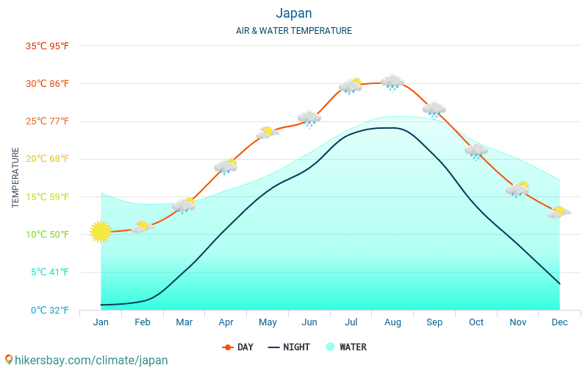Viewport: 588px width, 368px height.
Task: Click the sun icon on January
Action: tap(101, 232)
